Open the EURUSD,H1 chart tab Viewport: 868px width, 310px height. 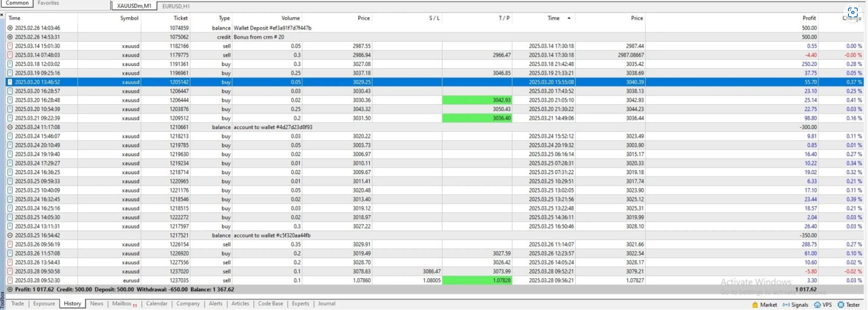(x=176, y=6)
